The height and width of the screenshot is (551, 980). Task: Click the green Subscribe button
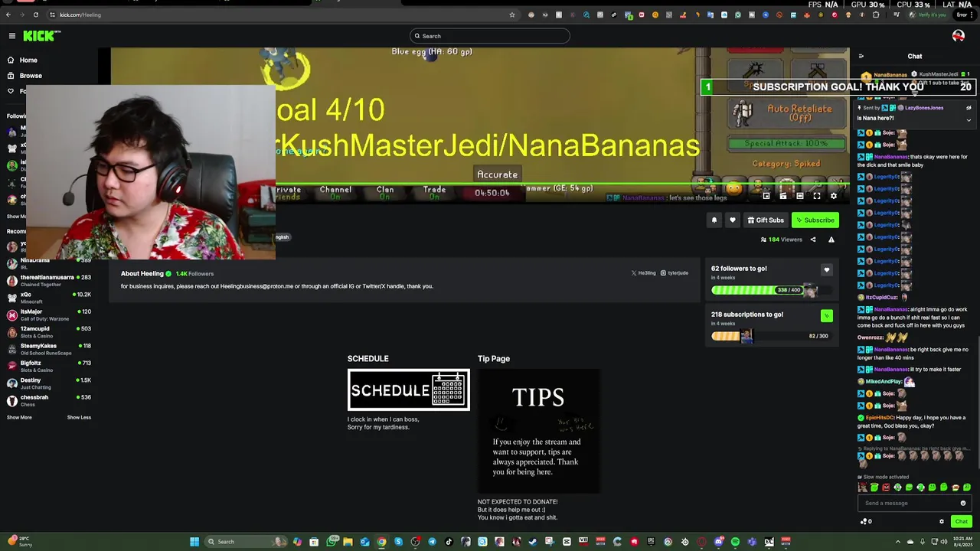click(815, 220)
